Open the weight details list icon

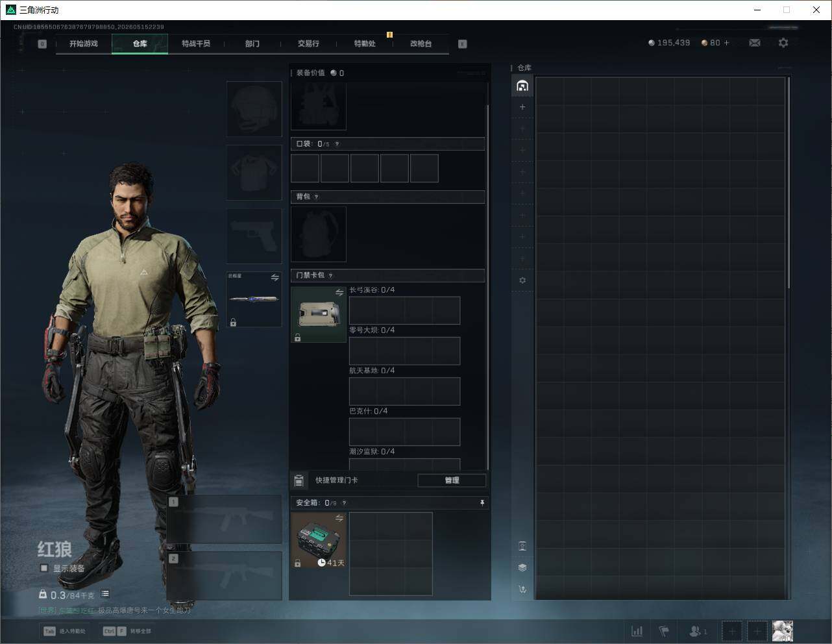(x=105, y=594)
